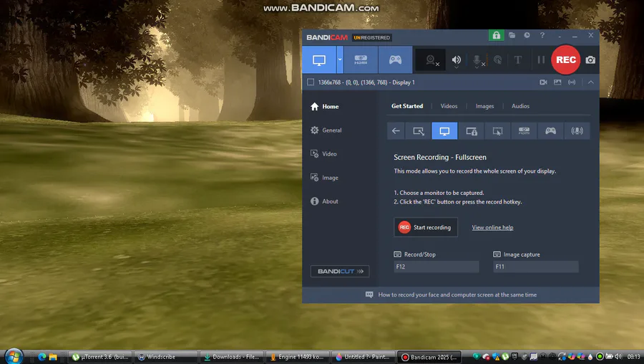
Task: Expand the microphone settings chevron
Action: tap(477, 67)
